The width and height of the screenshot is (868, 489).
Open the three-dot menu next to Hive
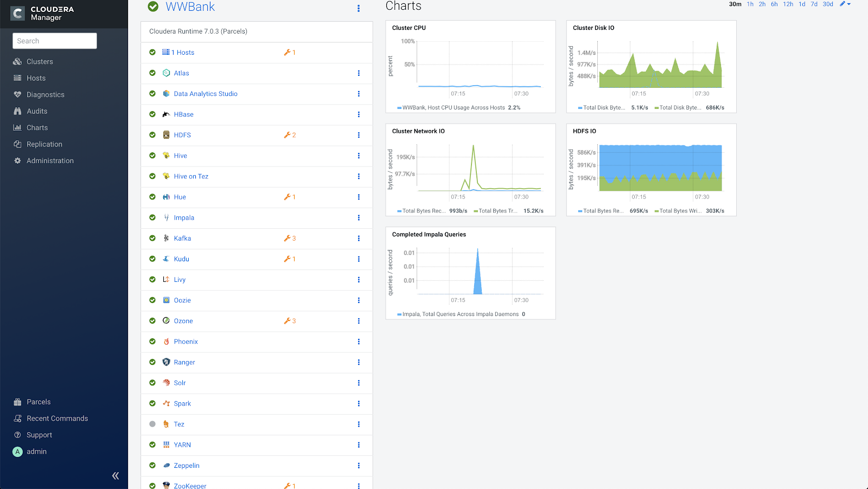[x=359, y=156]
